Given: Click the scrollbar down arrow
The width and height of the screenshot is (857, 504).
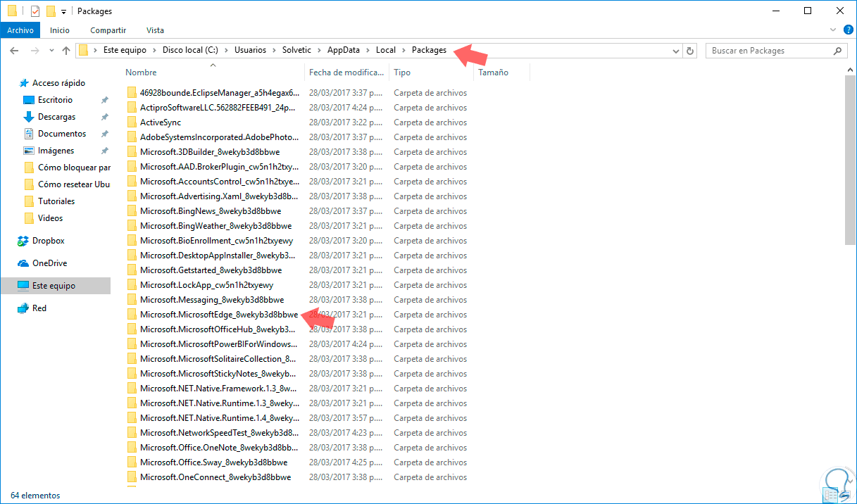Looking at the screenshot, I should [851, 481].
